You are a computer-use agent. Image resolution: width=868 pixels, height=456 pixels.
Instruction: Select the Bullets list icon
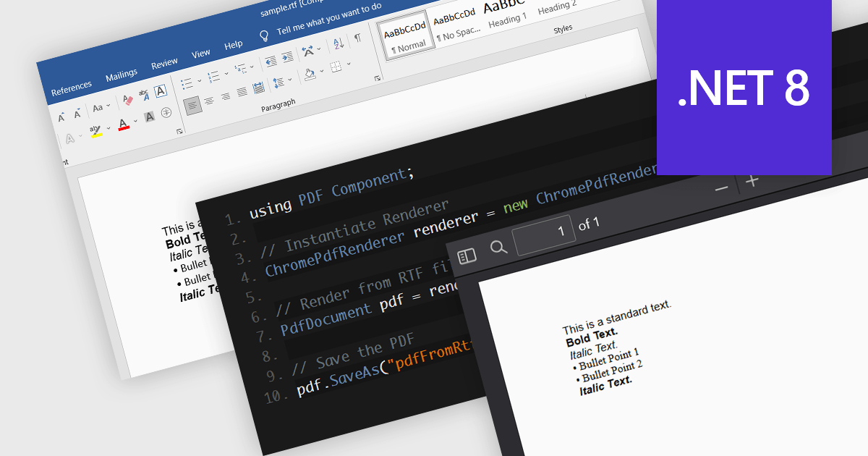187,83
